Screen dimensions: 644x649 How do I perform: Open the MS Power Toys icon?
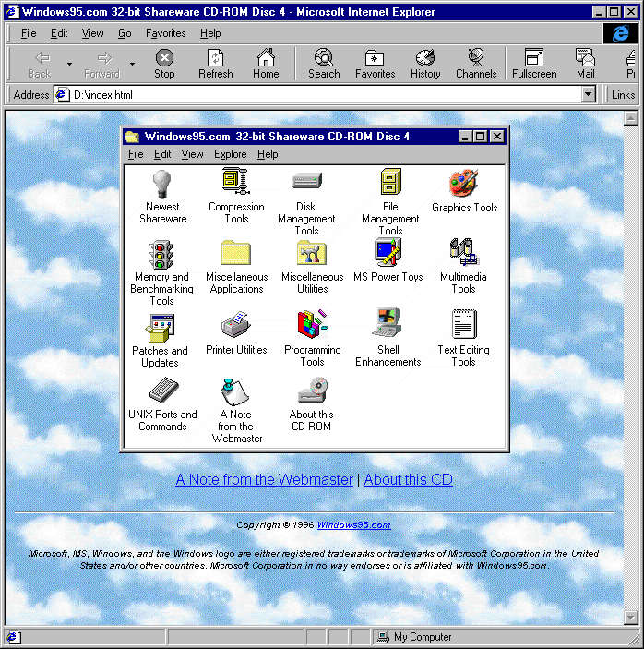tap(388, 253)
